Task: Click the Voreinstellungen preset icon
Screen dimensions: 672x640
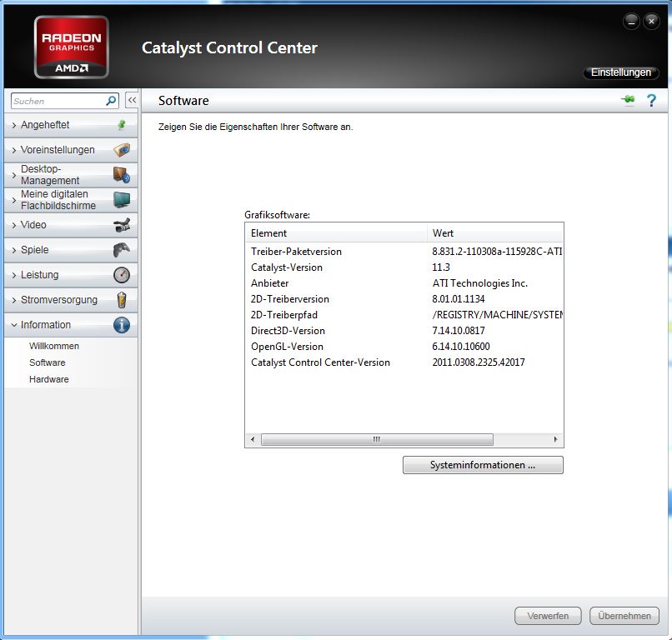Action: pos(122,150)
